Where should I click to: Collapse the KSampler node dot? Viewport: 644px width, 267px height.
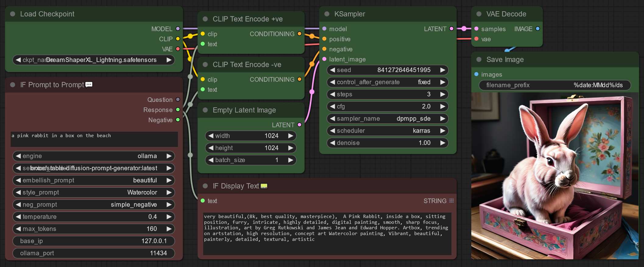[327, 14]
